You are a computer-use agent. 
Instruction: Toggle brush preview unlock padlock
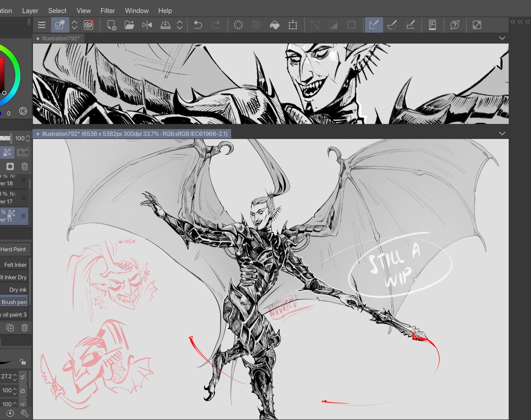[x=23, y=362]
